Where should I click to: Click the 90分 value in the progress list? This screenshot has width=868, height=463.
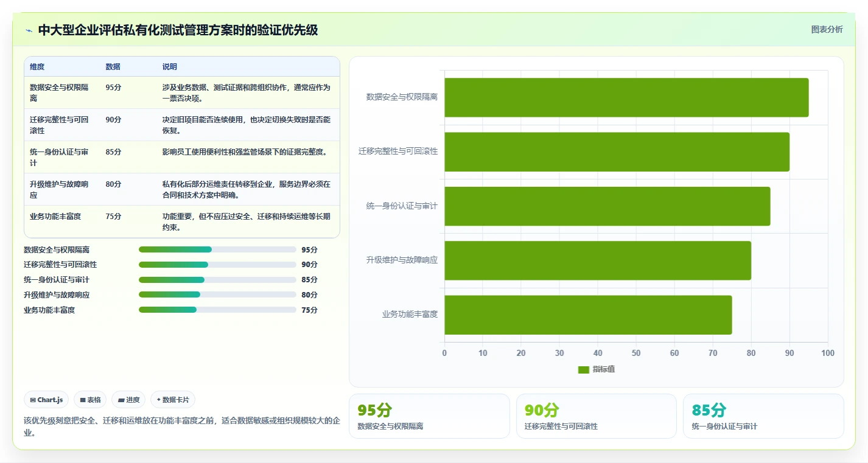(x=310, y=265)
